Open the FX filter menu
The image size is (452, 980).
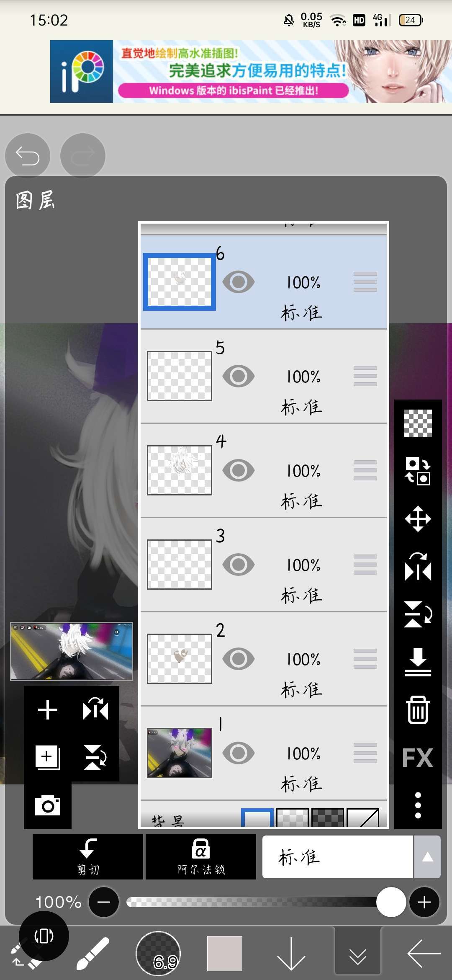pyautogui.click(x=417, y=758)
